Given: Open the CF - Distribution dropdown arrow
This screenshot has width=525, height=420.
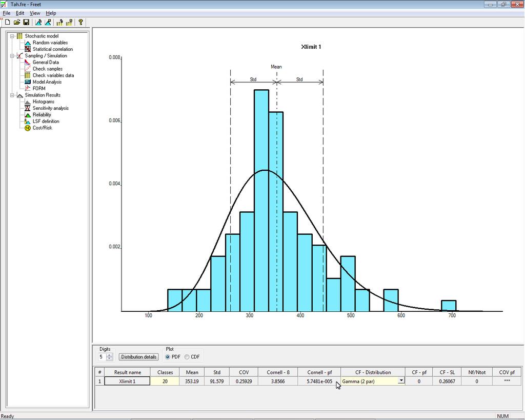Looking at the screenshot, I should click(x=401, y=381).
